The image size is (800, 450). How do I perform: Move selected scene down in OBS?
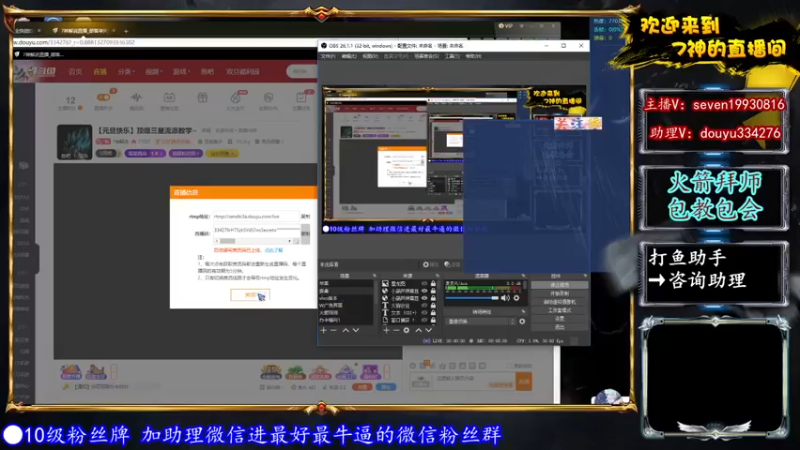356,330
